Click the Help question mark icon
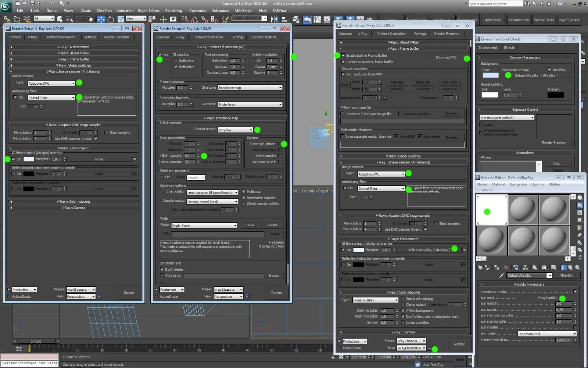Viewport: 588px width, 368px height. [560, 4]
